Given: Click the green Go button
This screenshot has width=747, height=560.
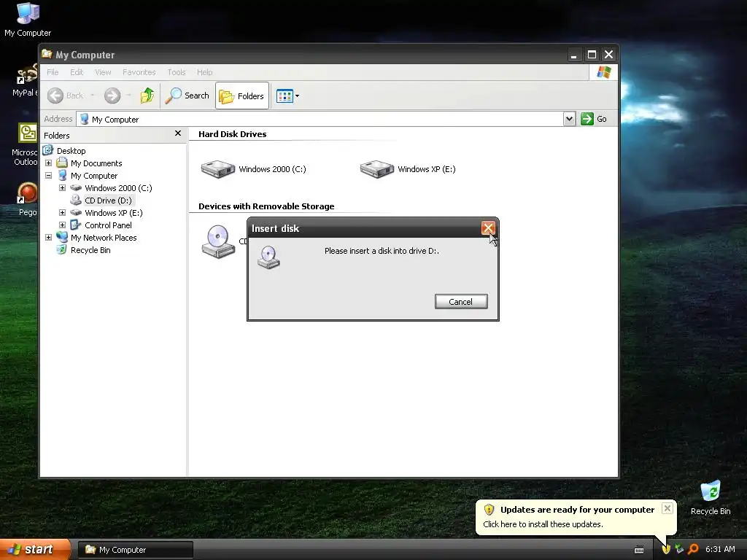Looking at the screenshot, I should click(x=594, y=119).
